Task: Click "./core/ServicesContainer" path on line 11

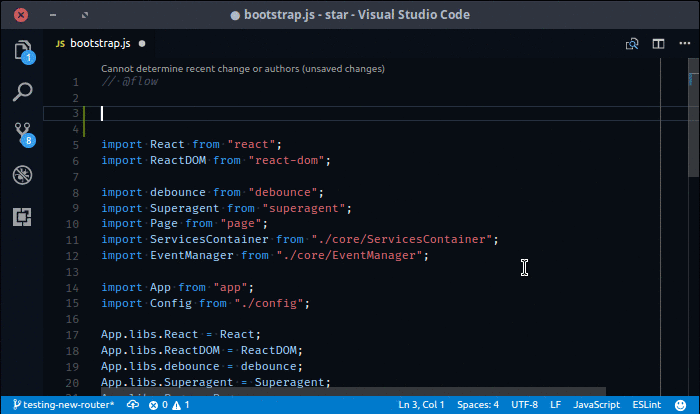Action: (402, 239)
